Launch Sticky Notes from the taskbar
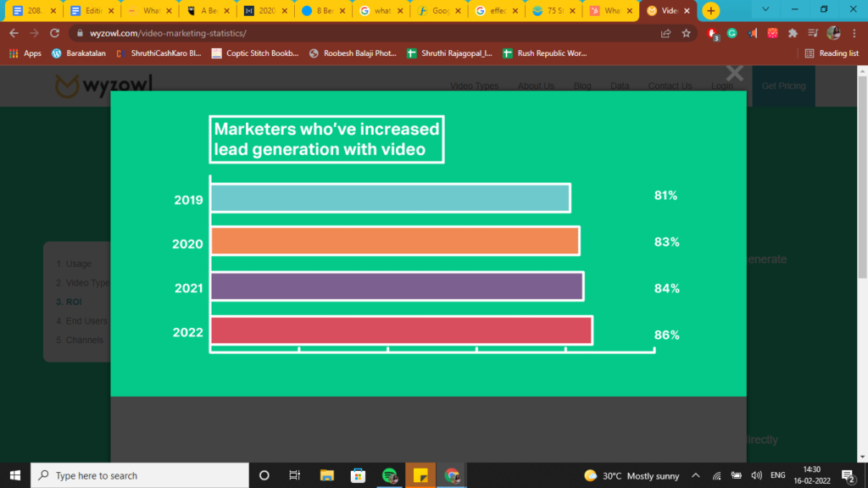 pyautogui.click(x=420, y=475)
